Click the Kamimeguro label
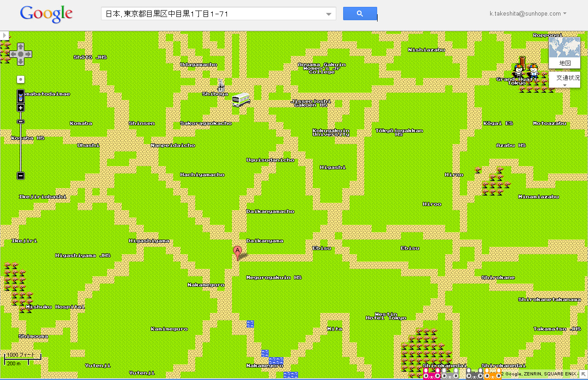This screenshot has height=380, width=588. [169, 329]
